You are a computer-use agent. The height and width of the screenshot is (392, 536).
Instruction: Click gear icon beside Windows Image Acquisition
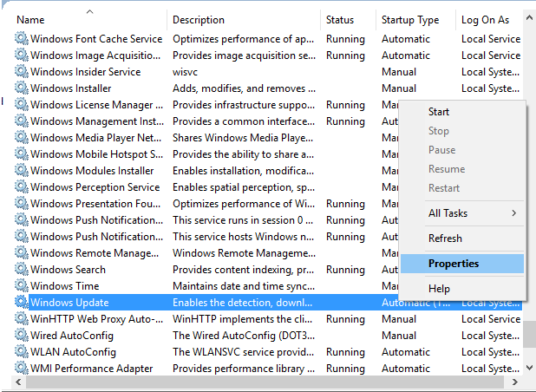pyautogui.click(x=22, y=55)
